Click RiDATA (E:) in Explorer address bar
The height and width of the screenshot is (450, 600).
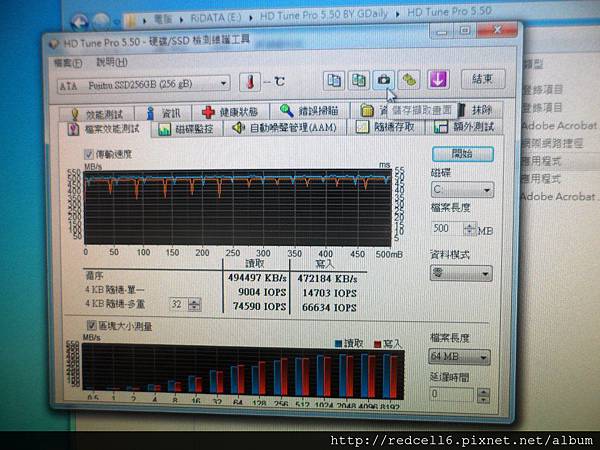(216, 18)
